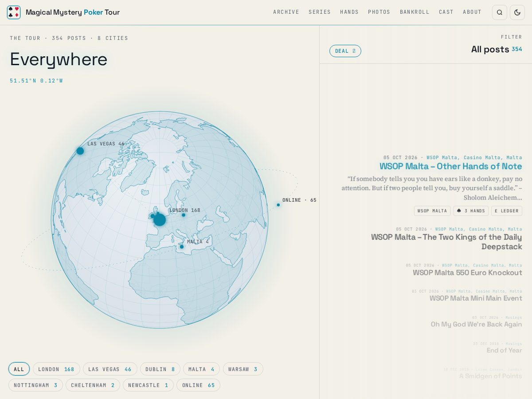The width and height of the screenshot is (532, 399).
Task: Click the £ LEDGER tag
Action: pyautogui.click(x=507, y=211)
